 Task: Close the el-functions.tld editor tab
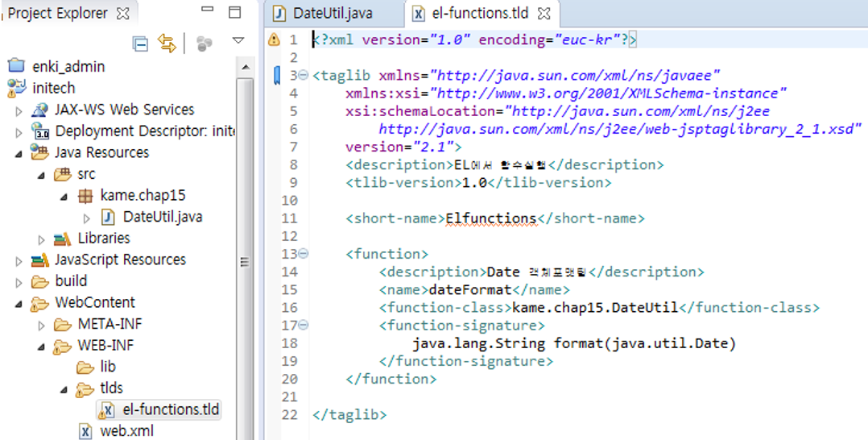coord(544,14)
